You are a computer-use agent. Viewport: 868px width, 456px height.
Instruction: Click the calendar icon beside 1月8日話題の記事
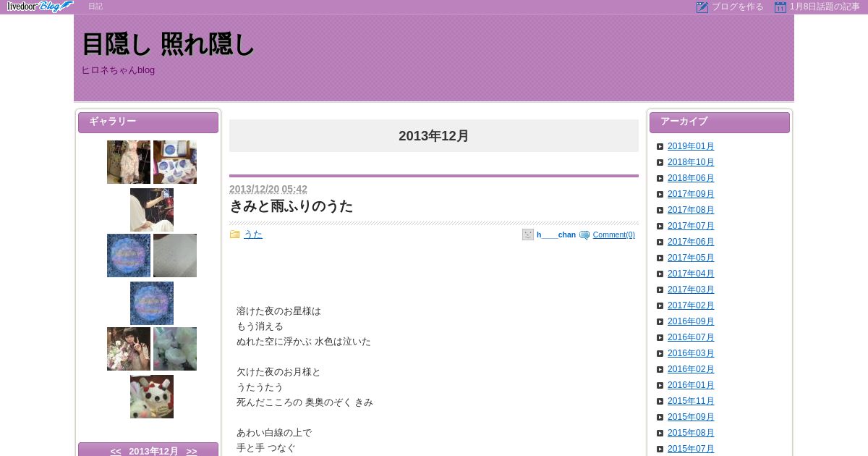pos(780,7)
